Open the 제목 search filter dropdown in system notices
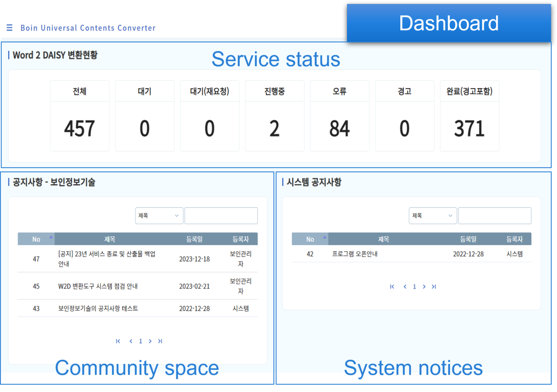The height and width of the screenshot is (392, 557). [433, 216]
